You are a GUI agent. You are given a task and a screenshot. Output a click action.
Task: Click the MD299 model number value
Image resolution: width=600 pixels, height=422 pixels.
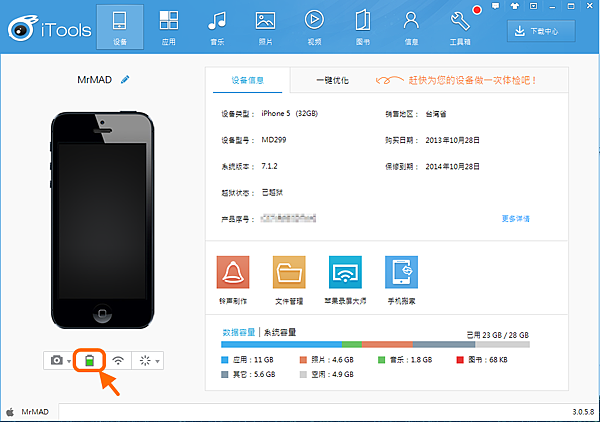274,140
